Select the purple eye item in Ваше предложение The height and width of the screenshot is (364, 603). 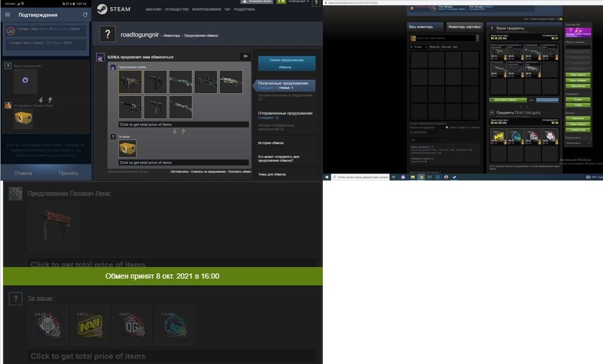(x=25, y=81)
